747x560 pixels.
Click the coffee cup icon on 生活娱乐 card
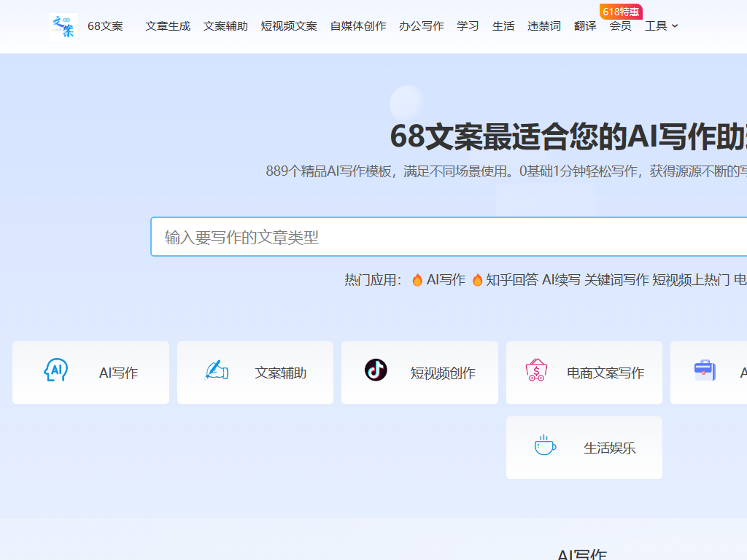pos(545,446)
